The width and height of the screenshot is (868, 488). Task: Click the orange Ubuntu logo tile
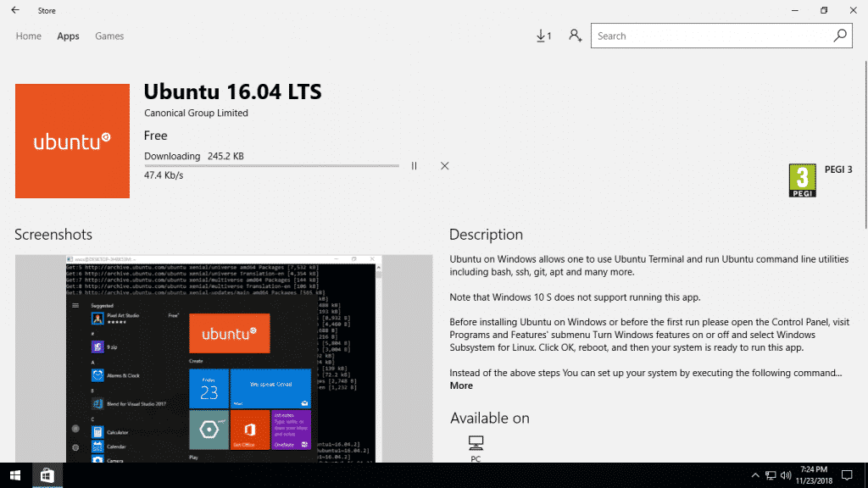[72, 141]
